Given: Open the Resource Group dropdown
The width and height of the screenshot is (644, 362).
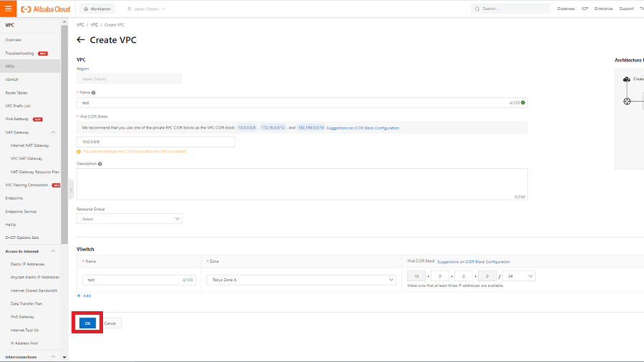Looking at the screenshot, I should [x=130, y=219].
